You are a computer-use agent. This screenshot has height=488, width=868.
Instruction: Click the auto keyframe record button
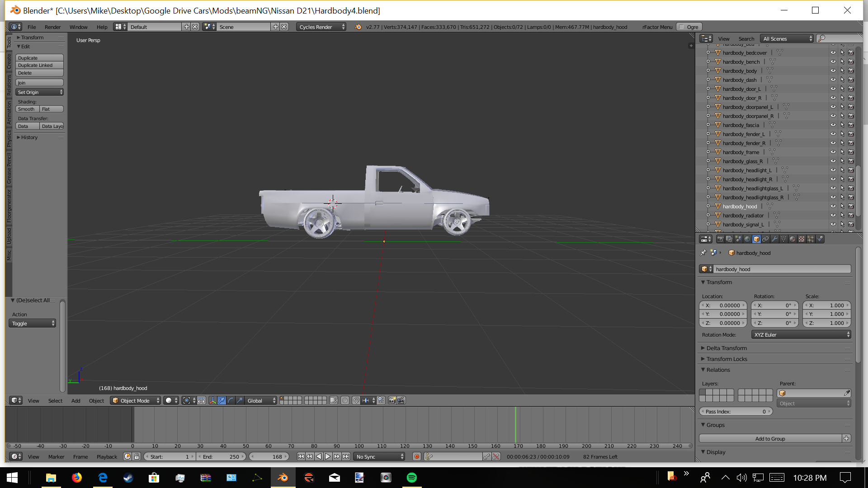pos(417,457)
